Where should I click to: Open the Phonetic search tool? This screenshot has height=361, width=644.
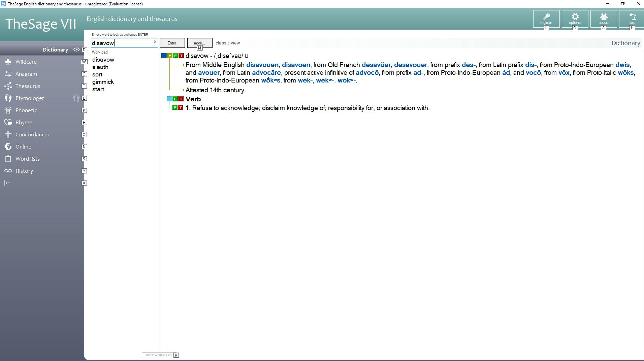(26, 110)
